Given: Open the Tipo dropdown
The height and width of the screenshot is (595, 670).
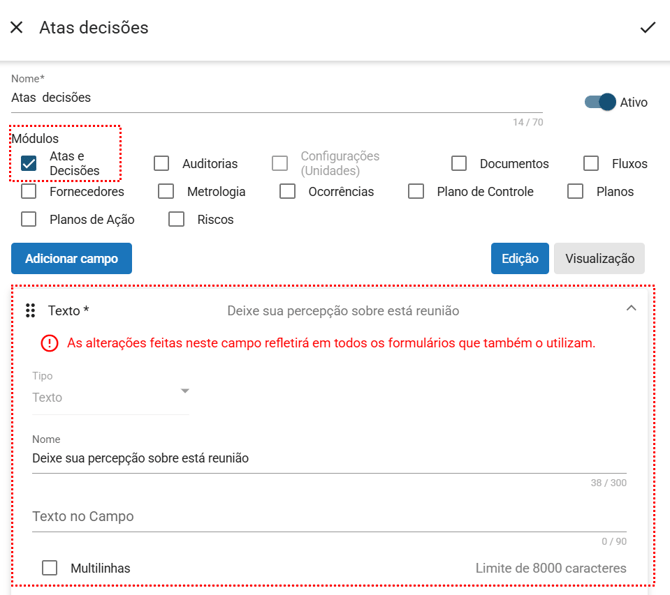Looking at the screenshot, I should point(110,396).
